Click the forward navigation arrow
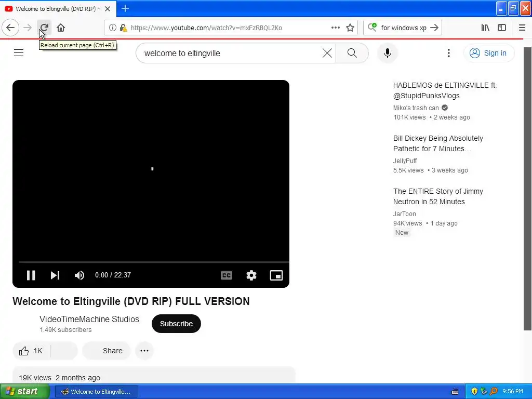 click(x=28, y=28)
